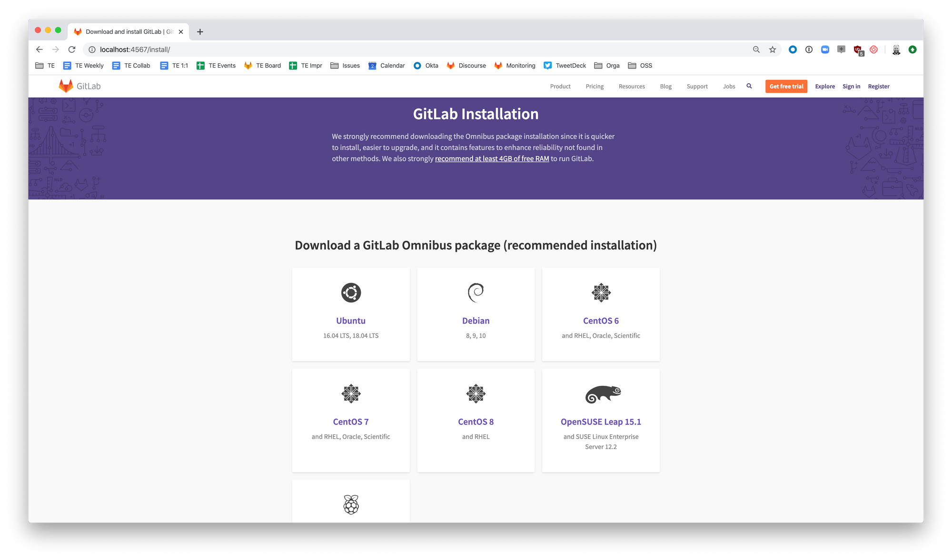
Task: Select the CentOS 6 installation icon
Action: pyautogui.click(x=601, y=292)
